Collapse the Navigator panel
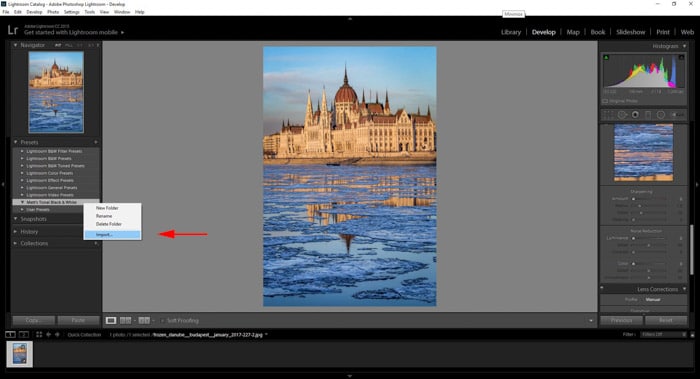The height and width of the screenshot is (379, 700). (x=15, y=45)
